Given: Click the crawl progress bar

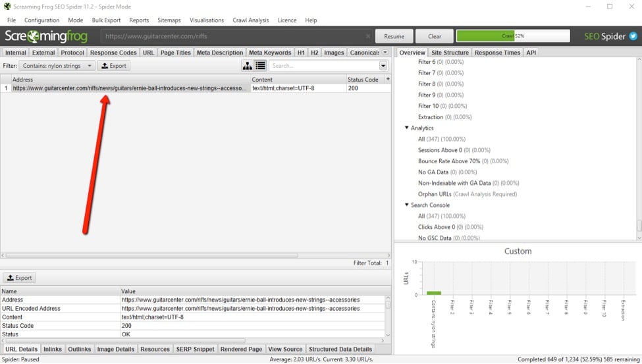Looking at the screenshot, I should 513,36.
